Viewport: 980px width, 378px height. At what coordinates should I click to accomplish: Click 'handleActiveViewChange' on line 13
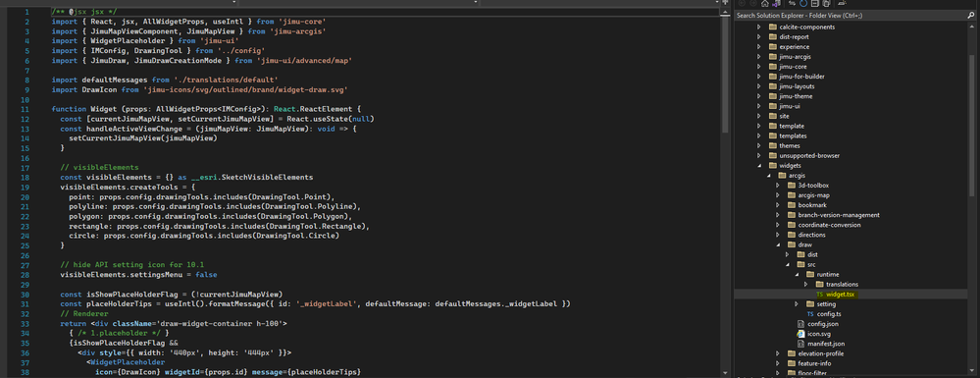134,129
